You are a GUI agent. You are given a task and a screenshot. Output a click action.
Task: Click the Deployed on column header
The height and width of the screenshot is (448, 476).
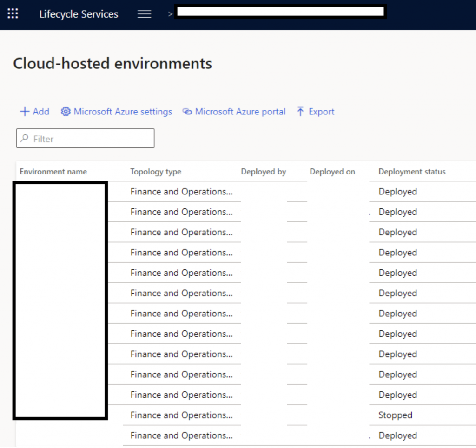tap(332, 172)
